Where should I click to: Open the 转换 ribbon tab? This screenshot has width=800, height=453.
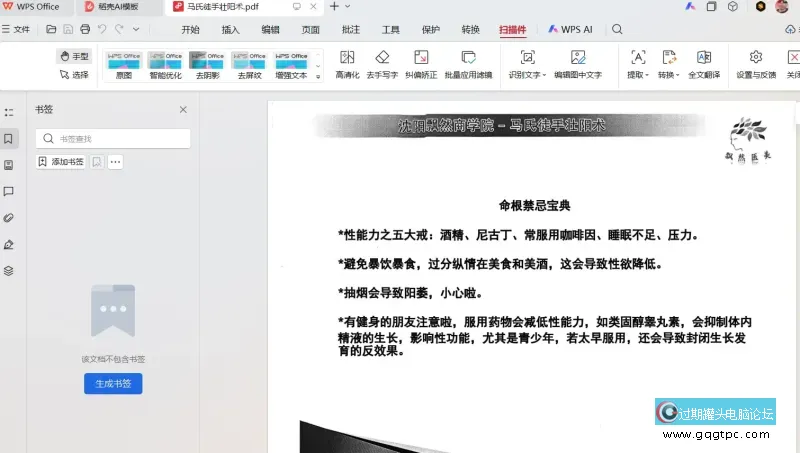(470, 30)
